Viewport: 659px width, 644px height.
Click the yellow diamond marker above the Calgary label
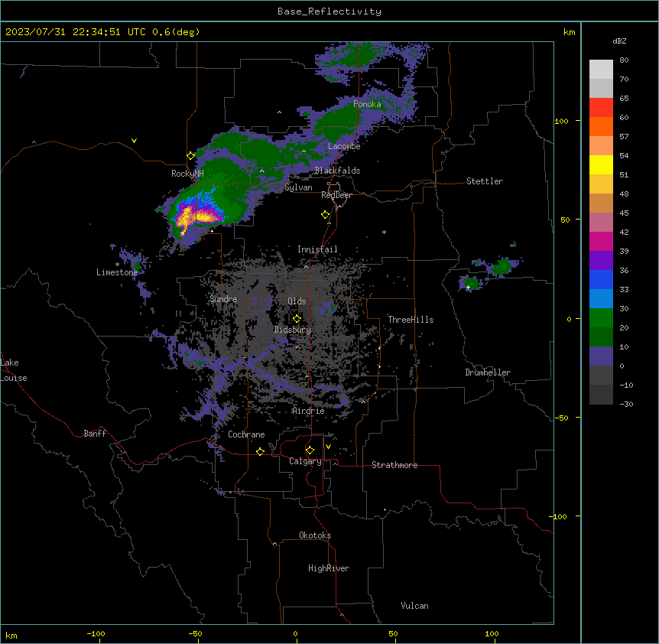pyautogui.click(x=310, y=450)
